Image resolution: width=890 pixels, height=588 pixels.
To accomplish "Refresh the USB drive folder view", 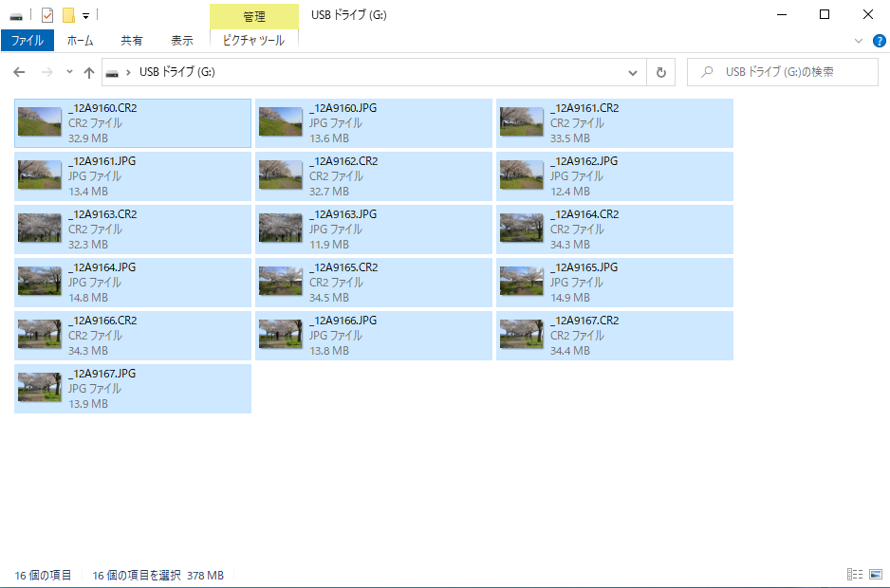I will pos(660,72).
